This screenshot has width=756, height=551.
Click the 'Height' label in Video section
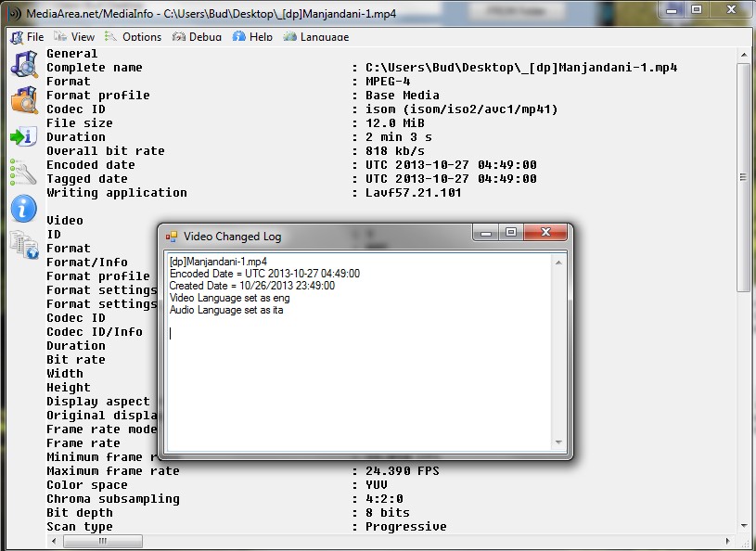69,388
